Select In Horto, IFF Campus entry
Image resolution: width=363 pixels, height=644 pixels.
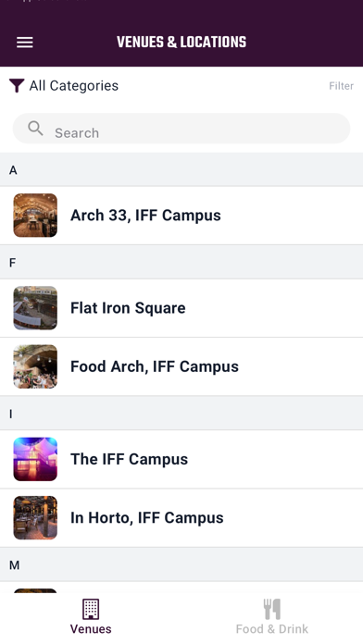tap(181, 518)
